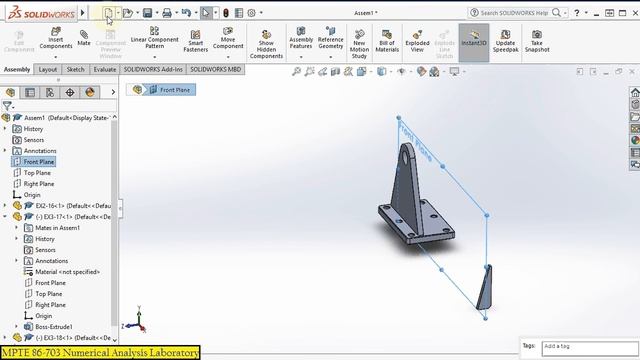
Task: Click the Select cursor tool
Action: [206, 13]
